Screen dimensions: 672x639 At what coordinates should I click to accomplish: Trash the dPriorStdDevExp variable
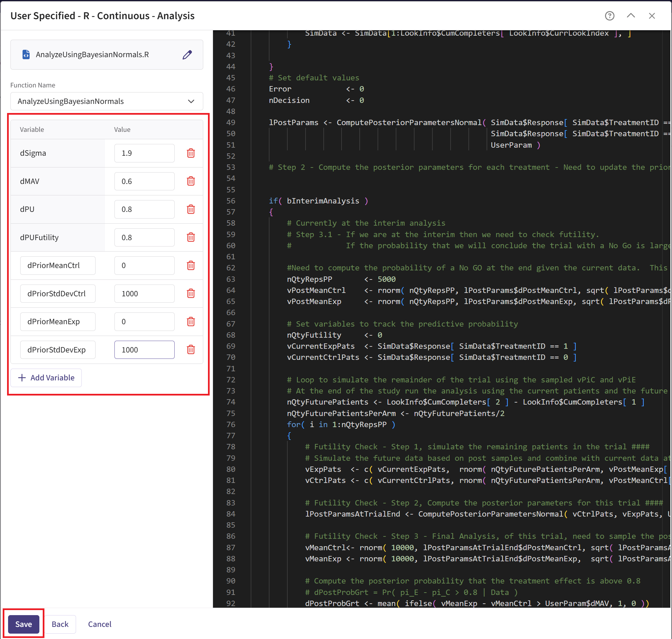(x=191, y=350)
